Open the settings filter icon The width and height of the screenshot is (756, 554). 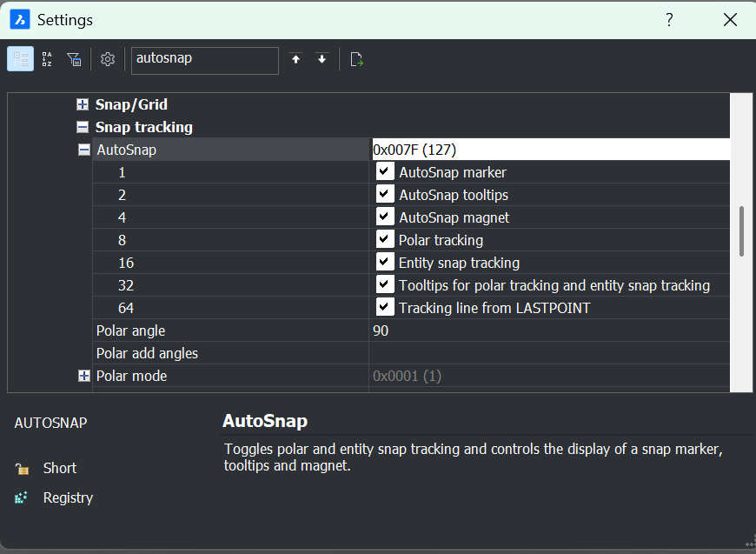pos(74,59)
